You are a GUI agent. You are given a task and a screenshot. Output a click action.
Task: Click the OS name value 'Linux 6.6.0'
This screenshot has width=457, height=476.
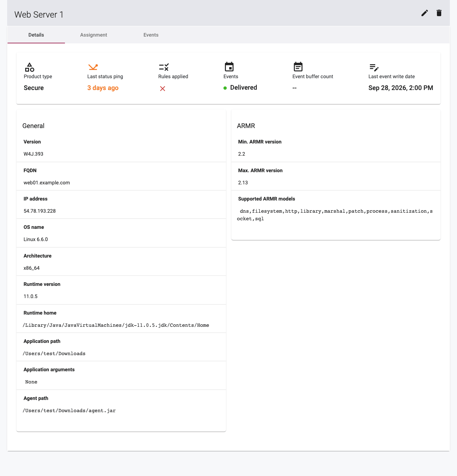[36, 239]
